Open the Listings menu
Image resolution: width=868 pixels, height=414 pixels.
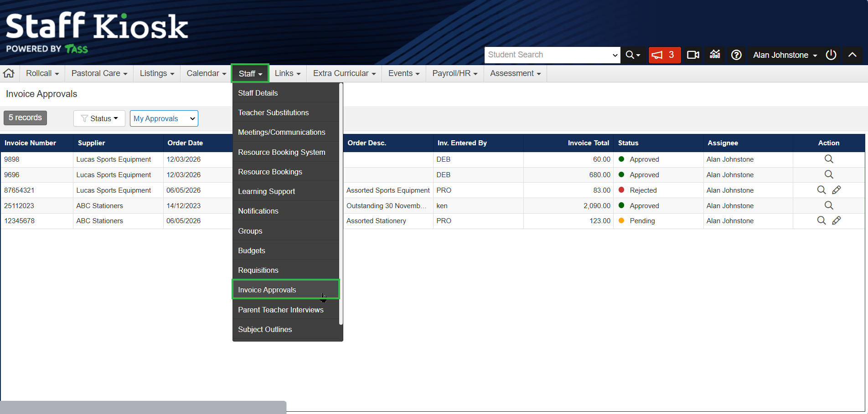pyautogui.click(x=157, y=73)
